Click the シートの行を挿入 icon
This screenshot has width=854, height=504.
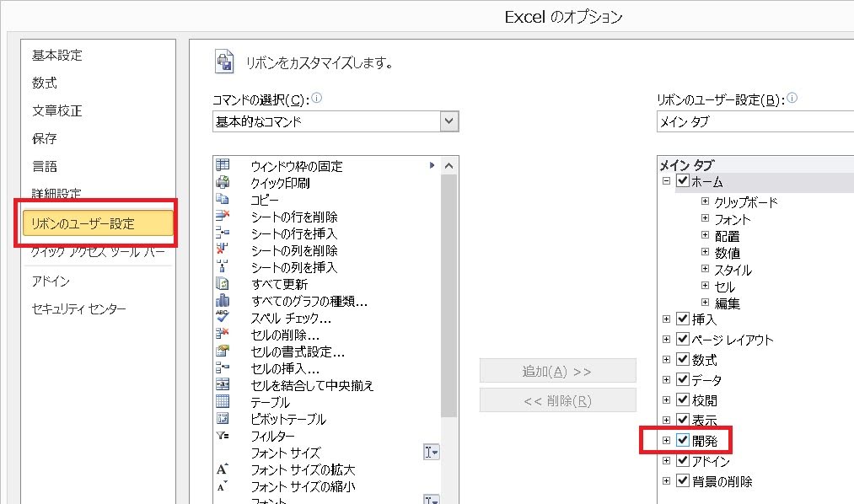pos(223,233)
